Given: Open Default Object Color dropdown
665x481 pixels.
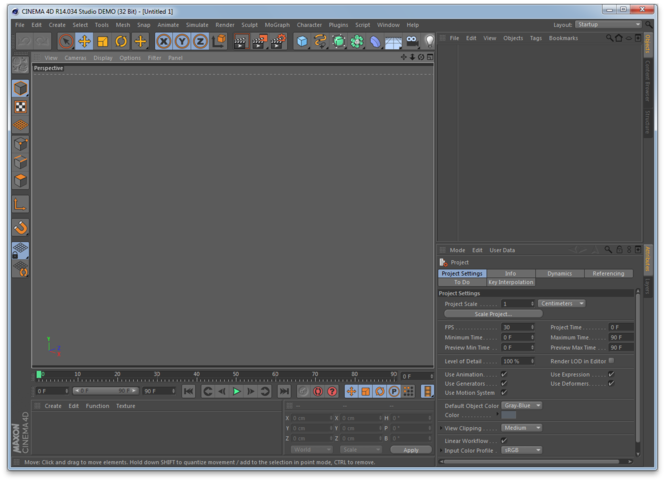Looking at the screenshot, I should [x=522, y=405].
